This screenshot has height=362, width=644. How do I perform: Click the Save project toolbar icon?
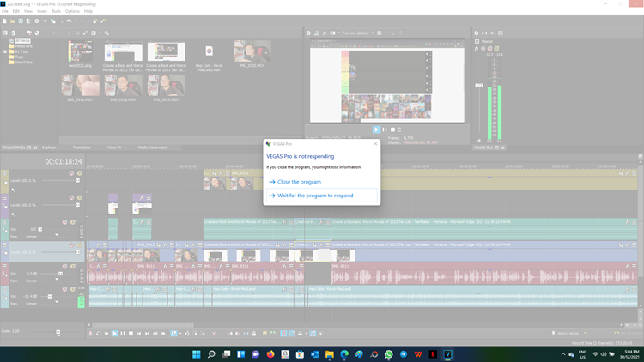(21, 21)
